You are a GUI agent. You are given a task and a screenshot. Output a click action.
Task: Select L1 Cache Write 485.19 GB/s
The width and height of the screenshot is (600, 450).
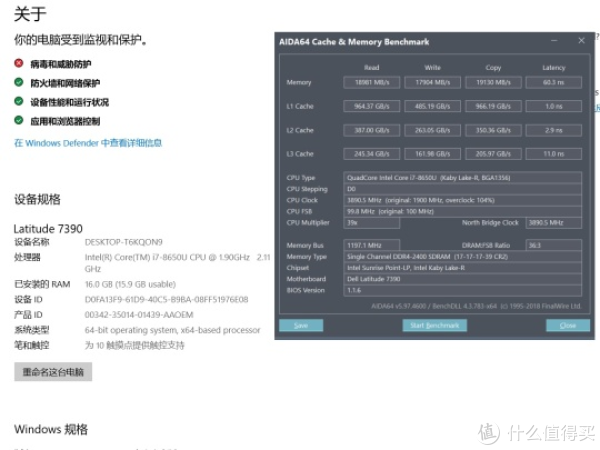coord(433,106)
